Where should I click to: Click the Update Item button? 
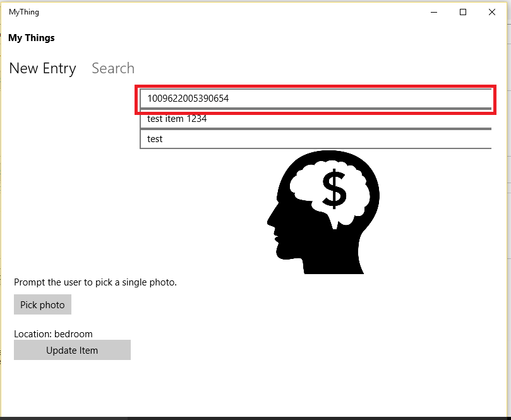(x=72, y=350)
